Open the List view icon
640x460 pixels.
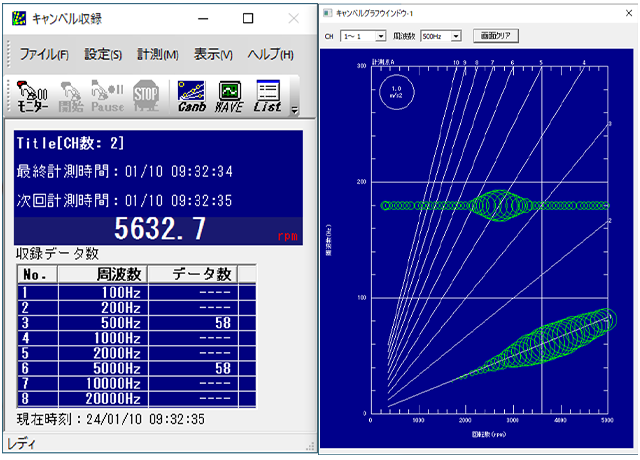(x=267, y=97)
